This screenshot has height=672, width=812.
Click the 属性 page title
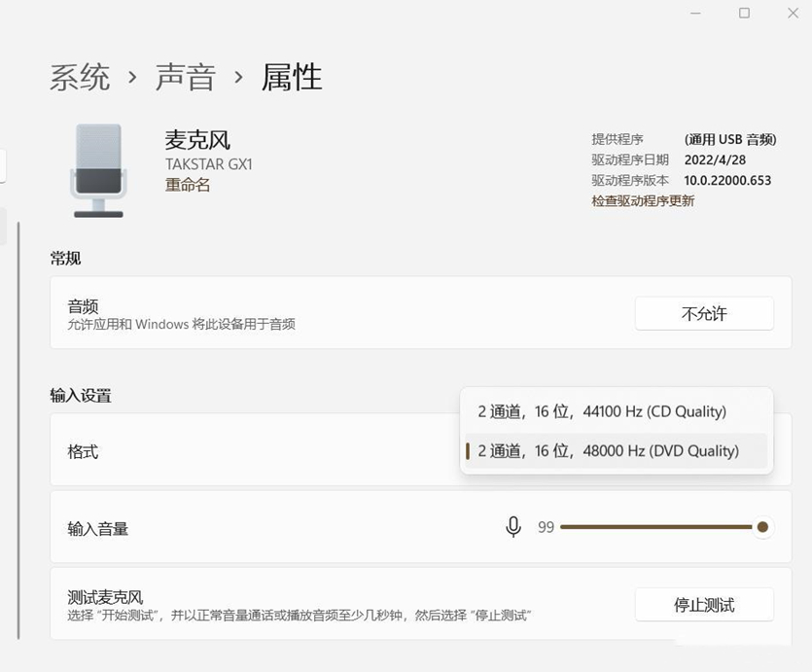tap(292, 78)
